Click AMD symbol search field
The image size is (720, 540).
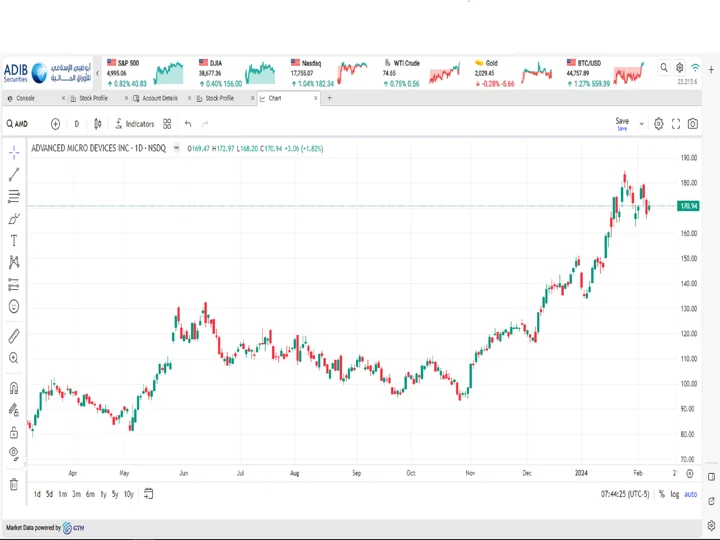17,124
